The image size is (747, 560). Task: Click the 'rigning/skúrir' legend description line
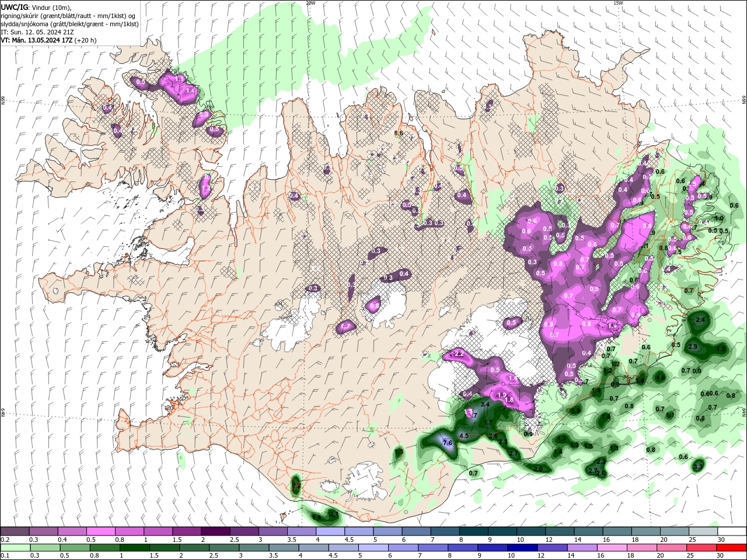(68, 16)
